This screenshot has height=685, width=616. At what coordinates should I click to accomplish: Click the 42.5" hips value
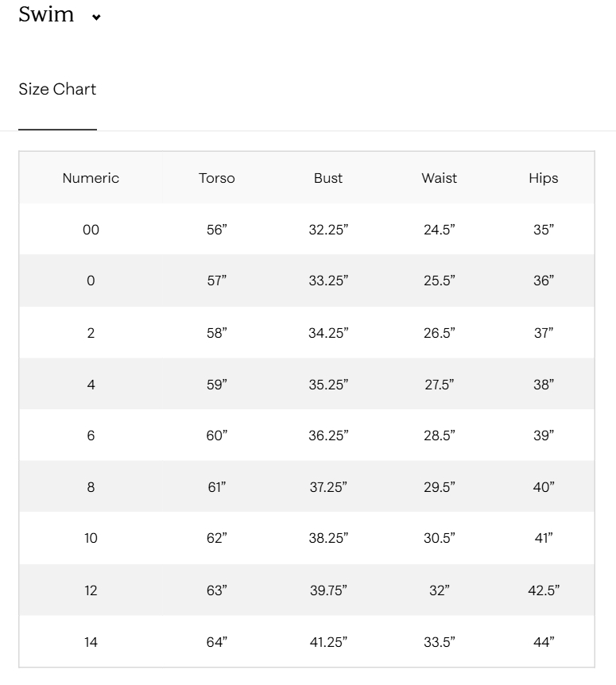(544, 590)
